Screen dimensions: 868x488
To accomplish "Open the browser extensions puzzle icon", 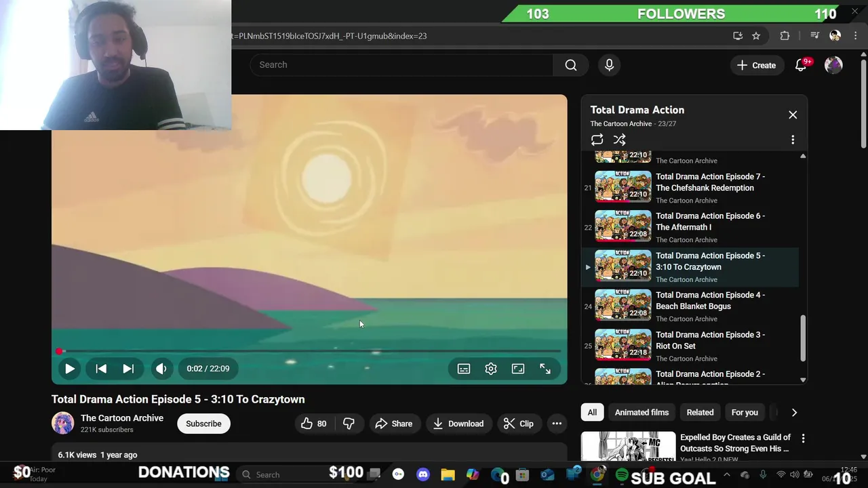I will (x=785, y=36).
